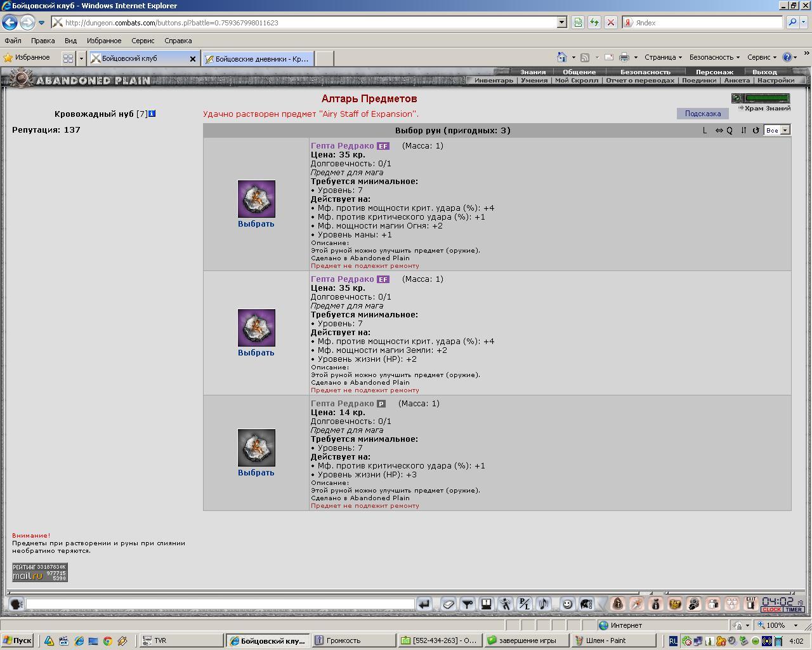The image size is (812, 650).
Task: Toggle the chat sound note icon
Action: point(544,604)
